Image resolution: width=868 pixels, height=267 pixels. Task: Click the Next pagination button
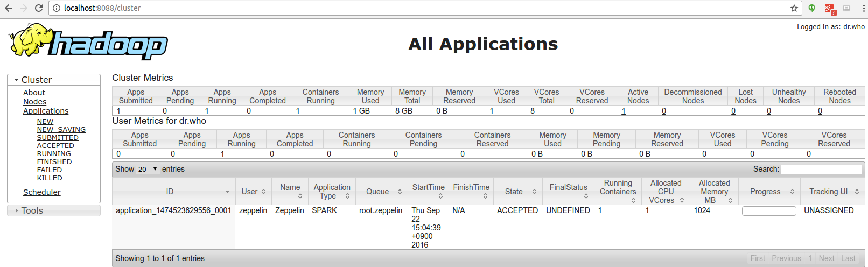point(826,258)
